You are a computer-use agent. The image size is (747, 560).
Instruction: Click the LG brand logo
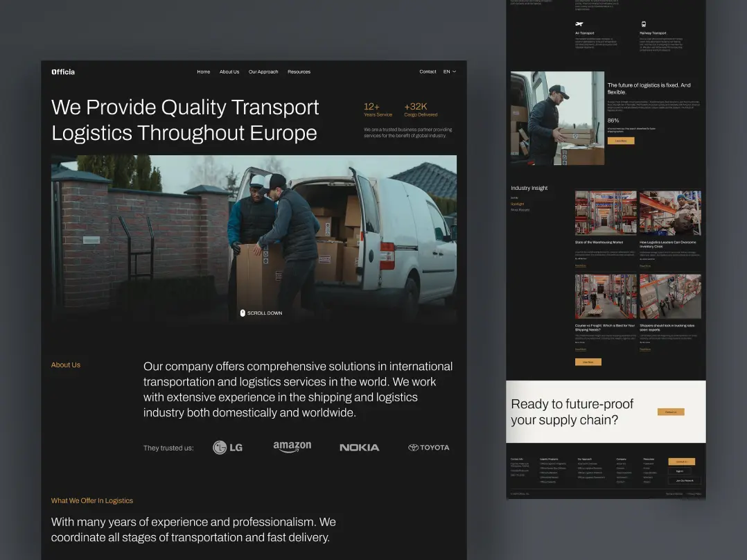(x=227, y=448)
